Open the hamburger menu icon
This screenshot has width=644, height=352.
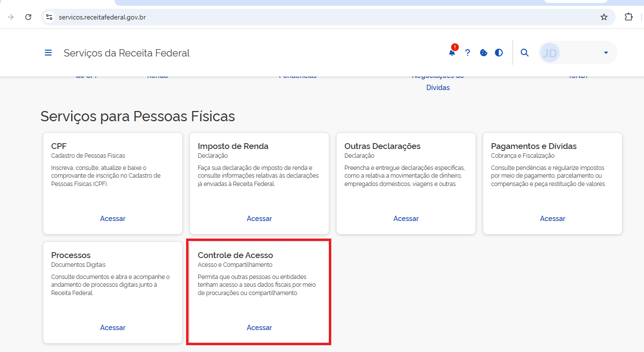point(48,53)
